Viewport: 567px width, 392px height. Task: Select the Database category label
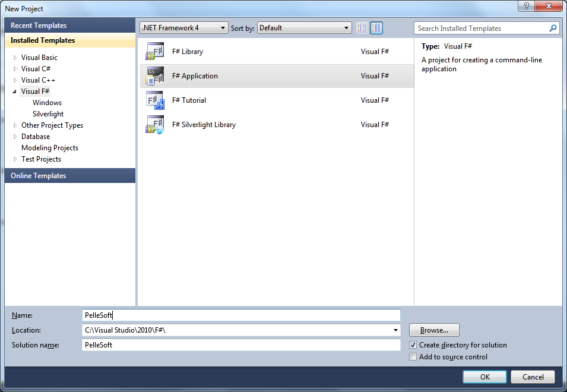tap(36, 137)
